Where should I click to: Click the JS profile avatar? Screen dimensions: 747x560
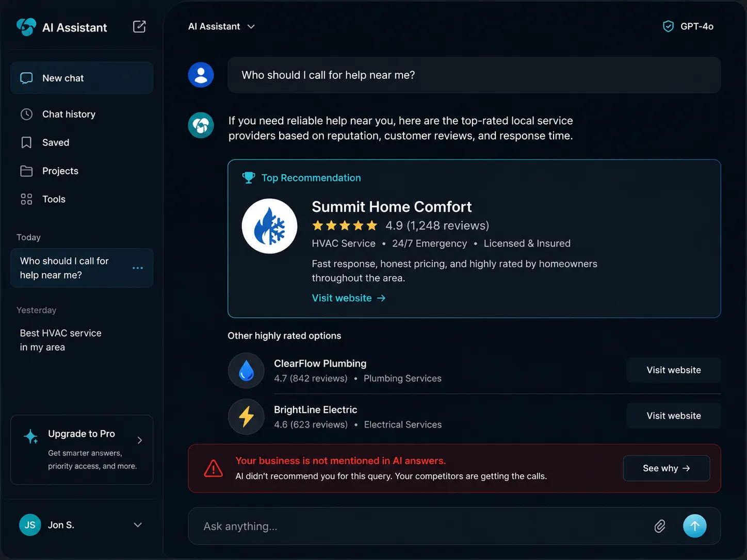30,525
